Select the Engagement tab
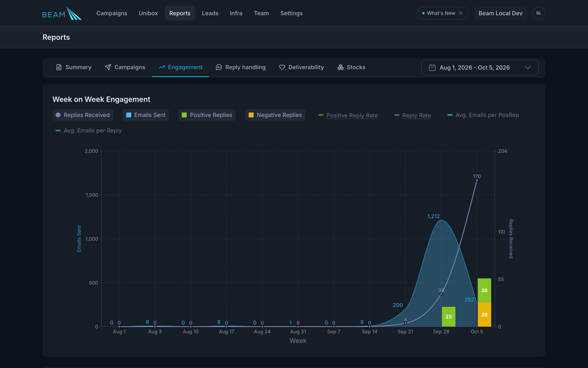588x368 pixels. (x=181, y=67)
